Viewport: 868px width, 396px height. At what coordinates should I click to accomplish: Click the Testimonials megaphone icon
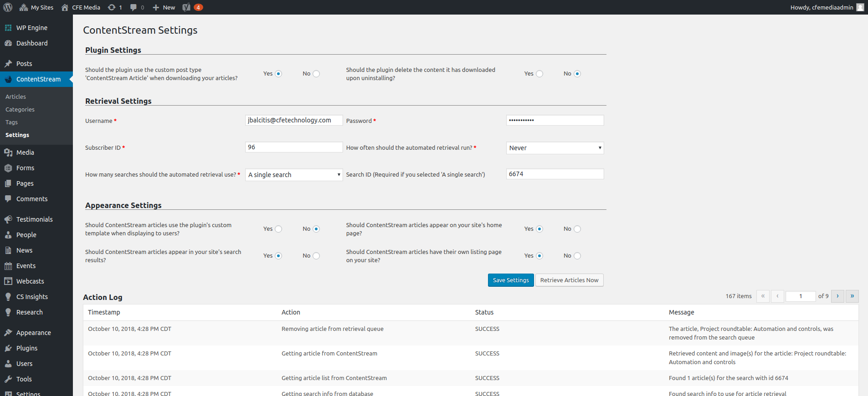point(8,219)
